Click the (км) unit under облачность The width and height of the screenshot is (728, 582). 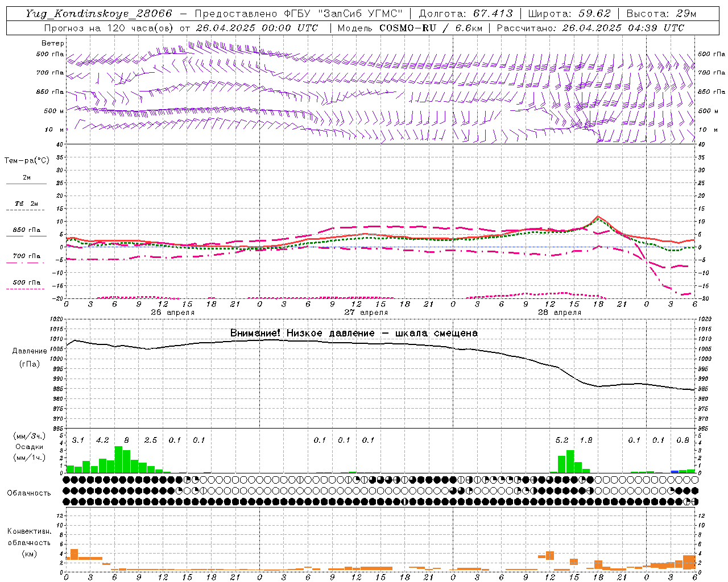(29, 554)
